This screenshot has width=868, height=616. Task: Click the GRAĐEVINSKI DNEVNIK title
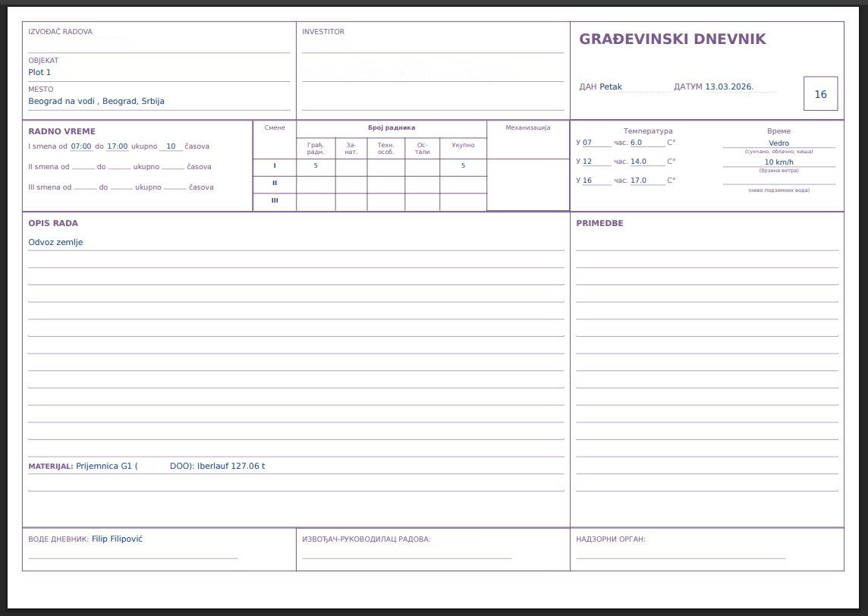click(x=672, y=39)
